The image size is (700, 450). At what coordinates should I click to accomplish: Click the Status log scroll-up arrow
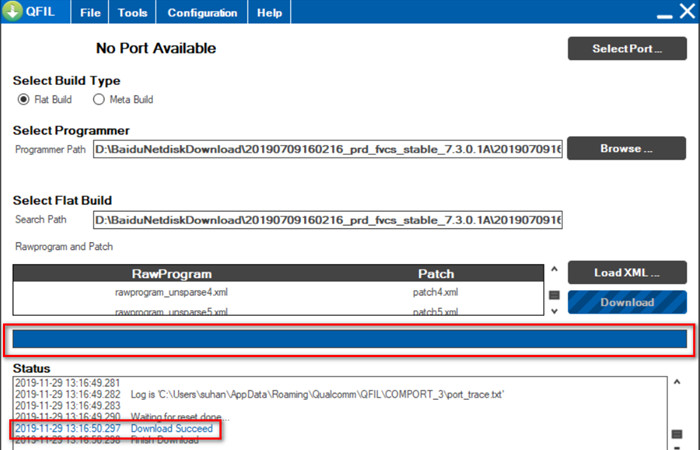[x=677, y=382]
